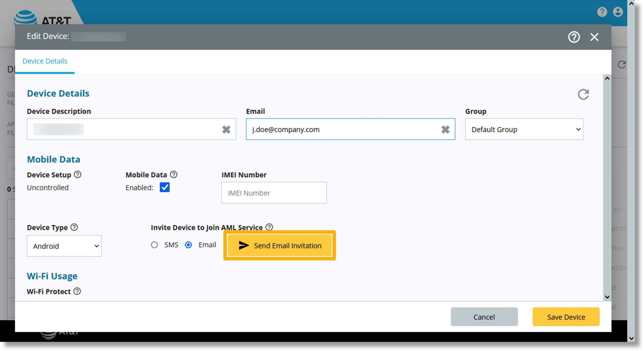Screen dimensions: 644x351
Task: Open the Group dropdown
Action: pos(524,129)
